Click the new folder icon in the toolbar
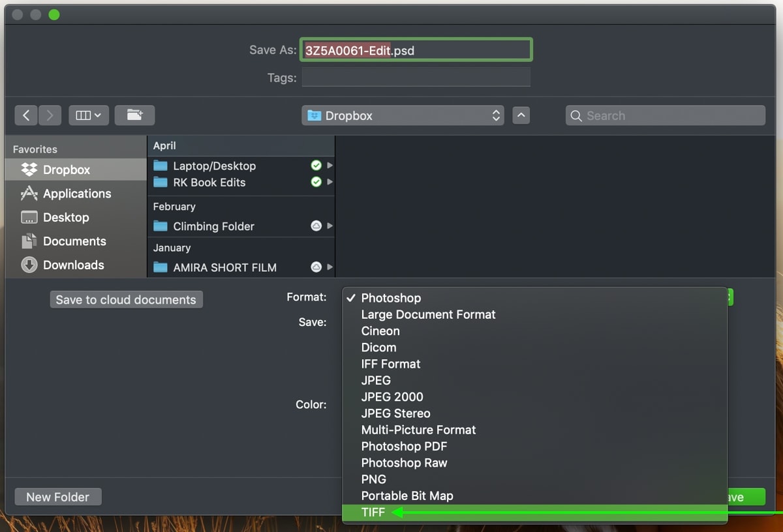The height and width of the screenshot is (532, 783). [x=134, y=115]
